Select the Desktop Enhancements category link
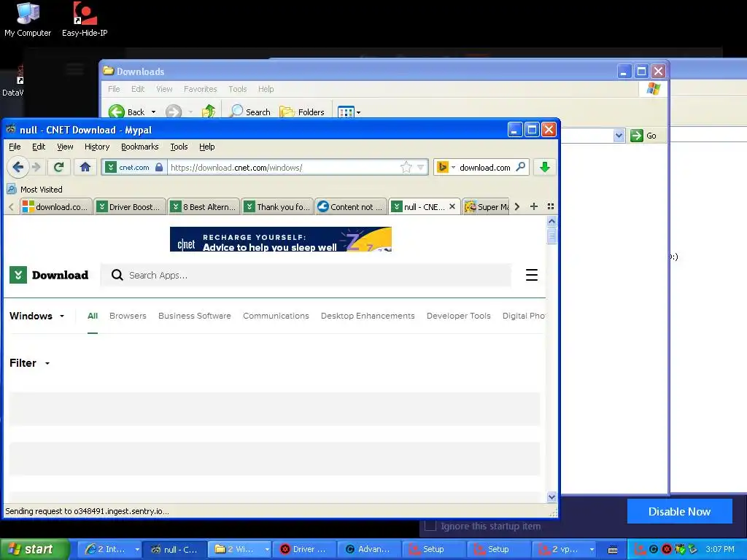The width and height of the screenshot is (747, 560). pos(368,316)
